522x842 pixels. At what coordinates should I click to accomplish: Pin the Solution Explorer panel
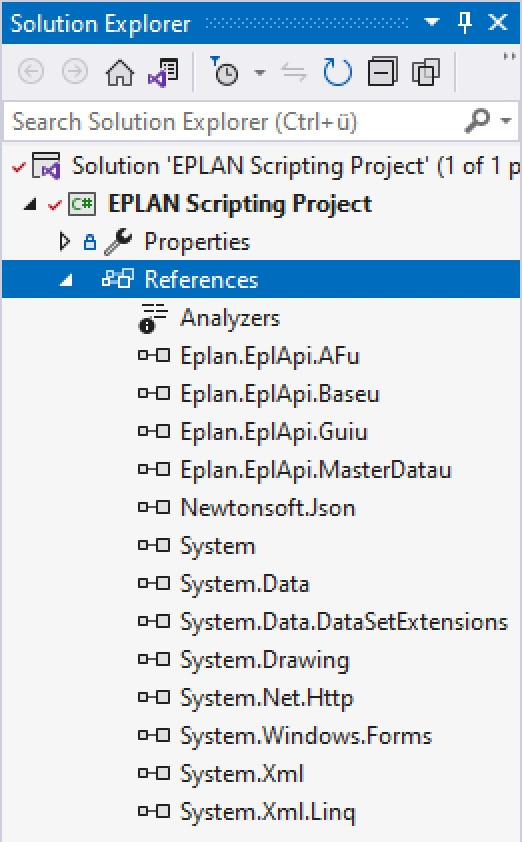pos(465,23)
